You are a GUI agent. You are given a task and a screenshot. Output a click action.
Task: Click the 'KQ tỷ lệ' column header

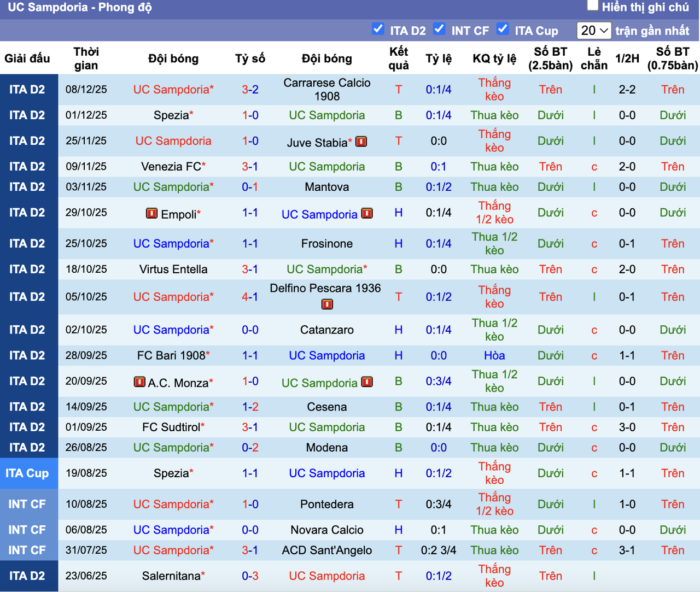point(494,58)
